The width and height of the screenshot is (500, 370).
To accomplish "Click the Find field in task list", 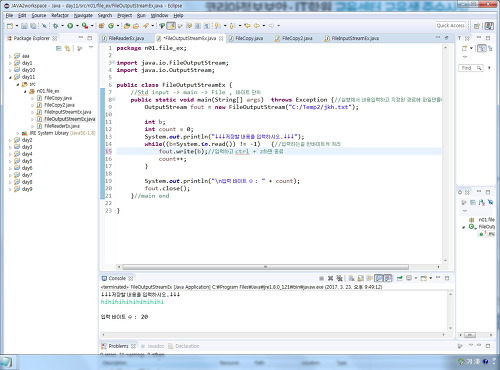I will tap(470, 68).
